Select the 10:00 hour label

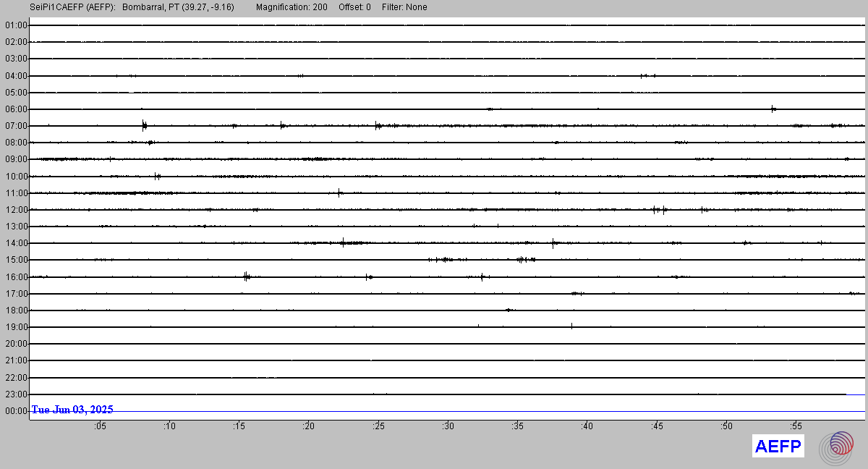[16, 177]
